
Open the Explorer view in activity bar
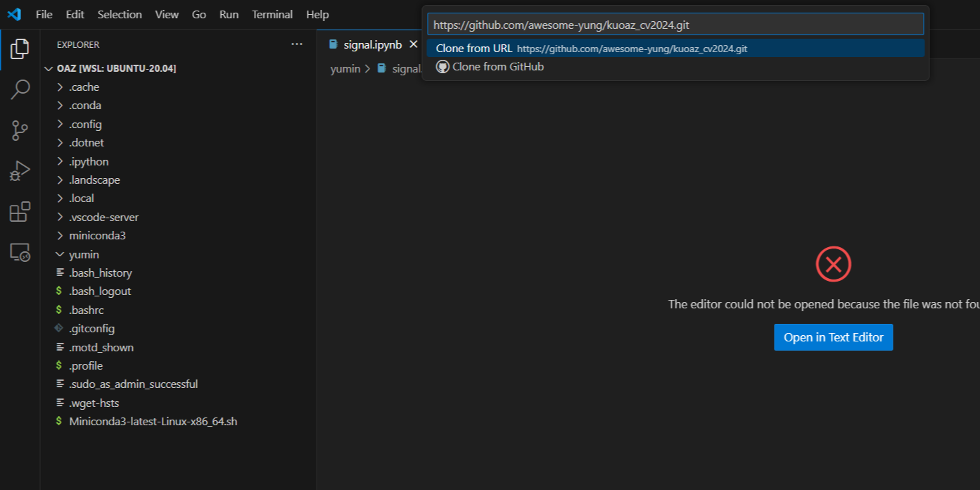(20, 49)
